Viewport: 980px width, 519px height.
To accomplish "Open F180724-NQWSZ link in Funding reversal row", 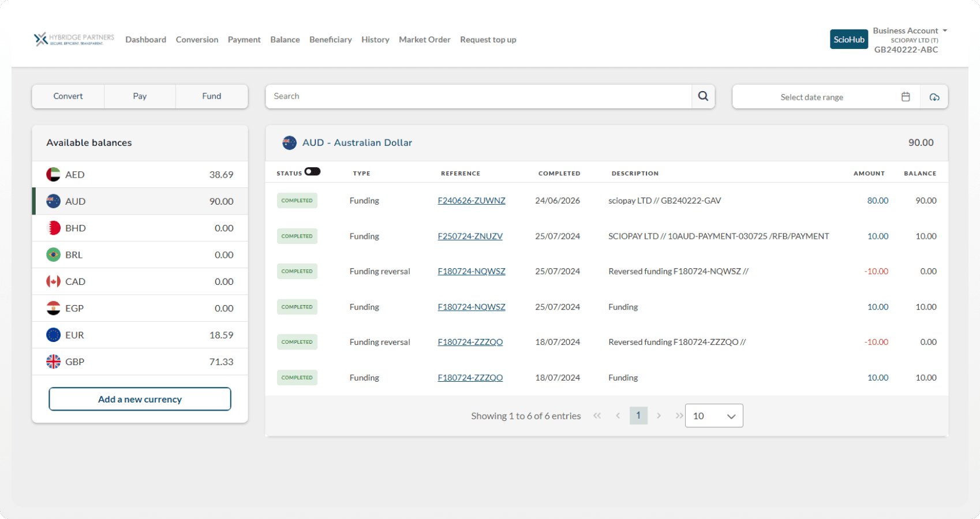I will click(472, 271).
